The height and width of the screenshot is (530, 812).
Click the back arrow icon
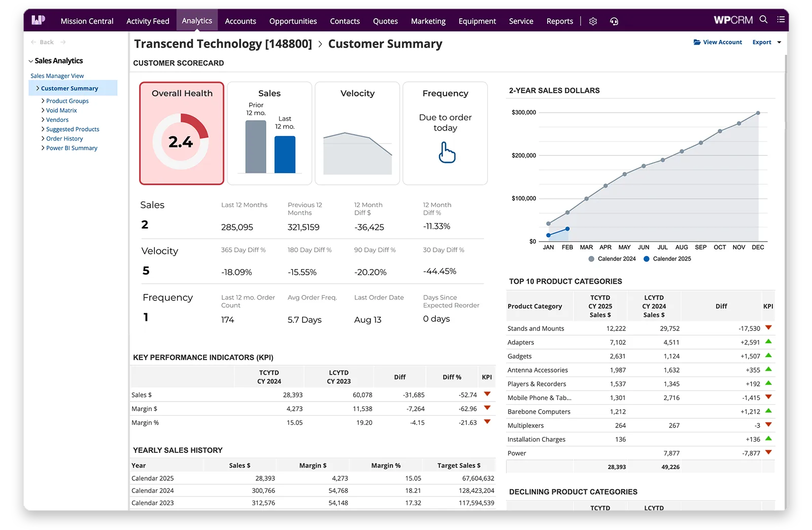point(33,42)
